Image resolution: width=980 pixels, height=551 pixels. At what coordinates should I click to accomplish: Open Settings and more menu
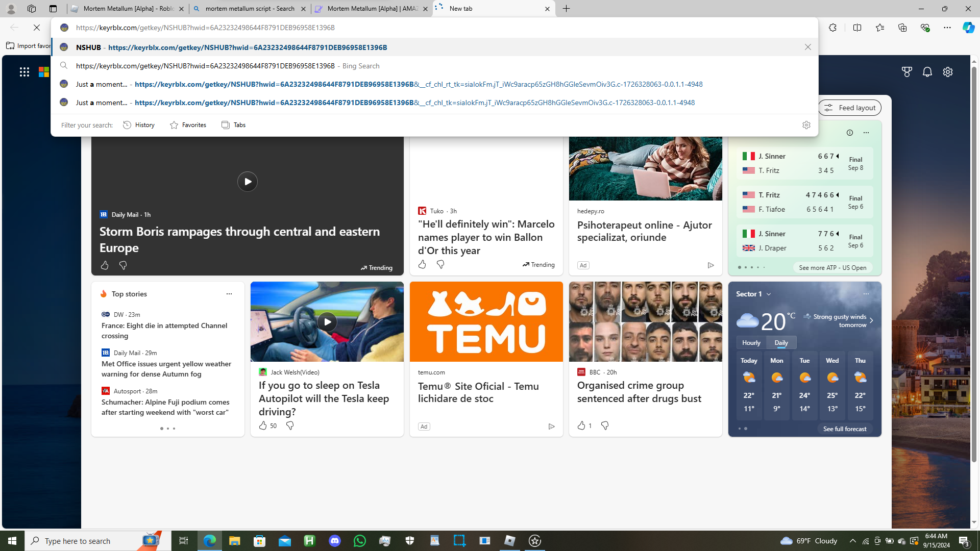point(947,28)
